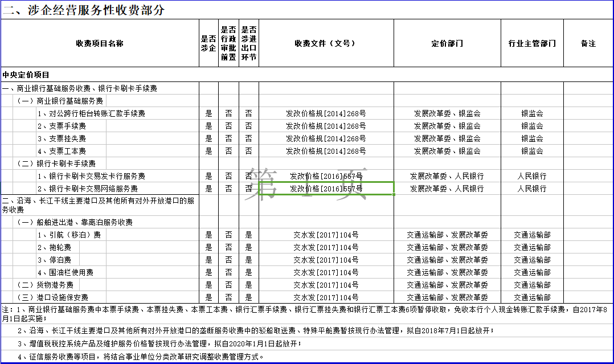Select the sheet title 涉企经营服务性收费部分
Image resolution: width=614 pixels, height=364 pixels.
click(84, 10)
